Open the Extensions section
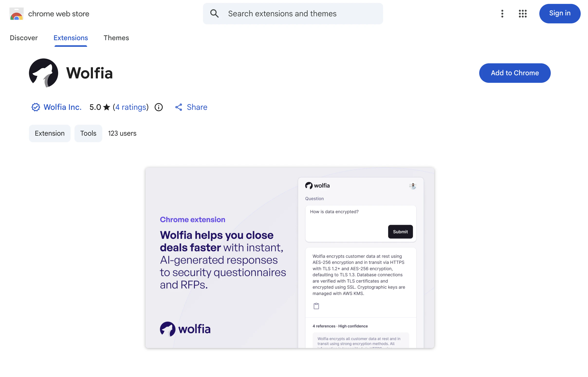Image resolution: width=588 pixels, height=377 pixels. [70, 38]
